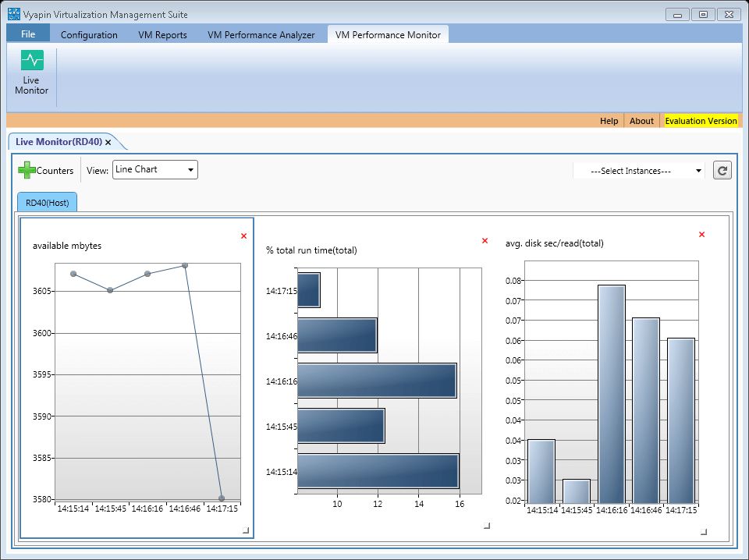
Task: Click the About link
Action: pos(641,121)
